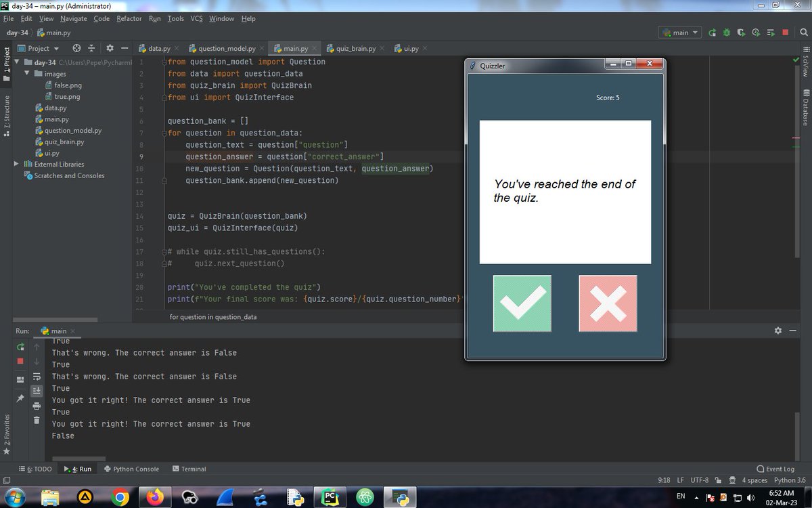Switch to question_model.py editor tab
Viewport: 812px width, 508px height.
pyautogui.click(x=227, y=49)
